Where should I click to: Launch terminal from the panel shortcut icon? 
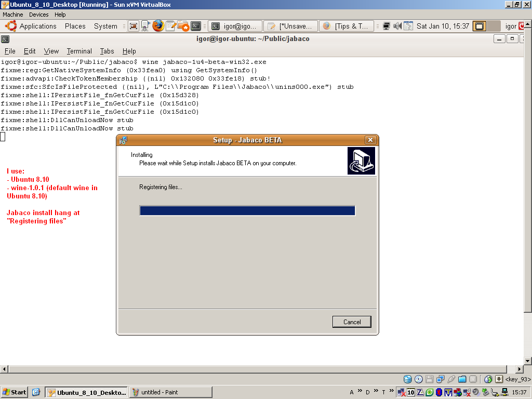coord(196,26)
